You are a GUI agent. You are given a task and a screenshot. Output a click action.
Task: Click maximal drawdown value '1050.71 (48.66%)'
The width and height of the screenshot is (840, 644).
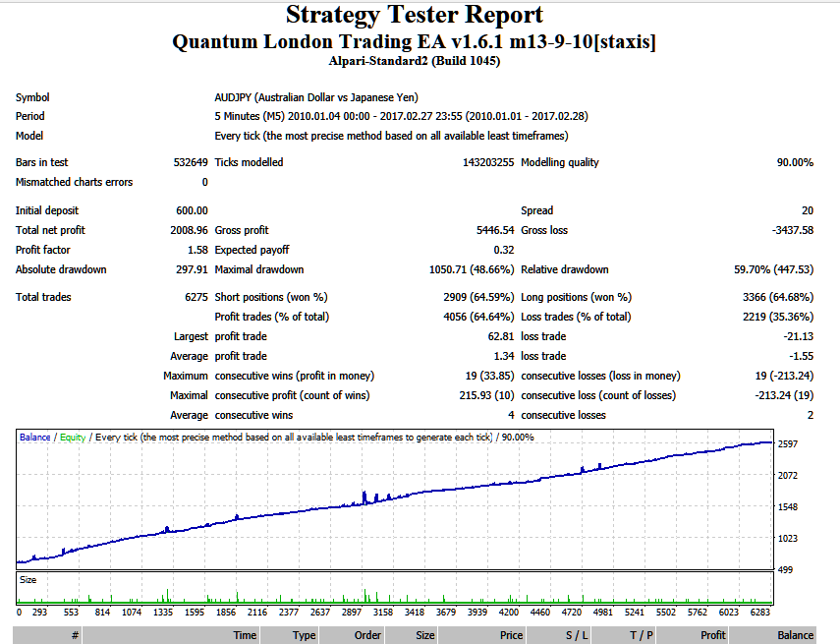[x=472, y=269]
